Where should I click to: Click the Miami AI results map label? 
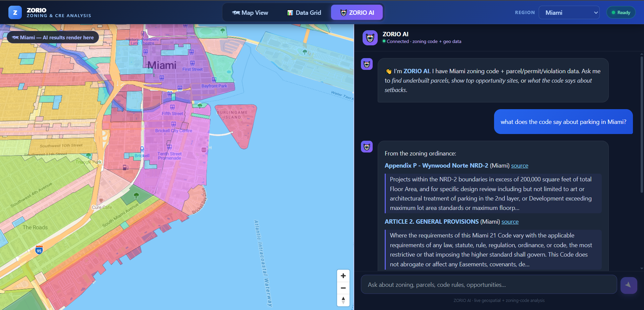[x=53, y=38]
